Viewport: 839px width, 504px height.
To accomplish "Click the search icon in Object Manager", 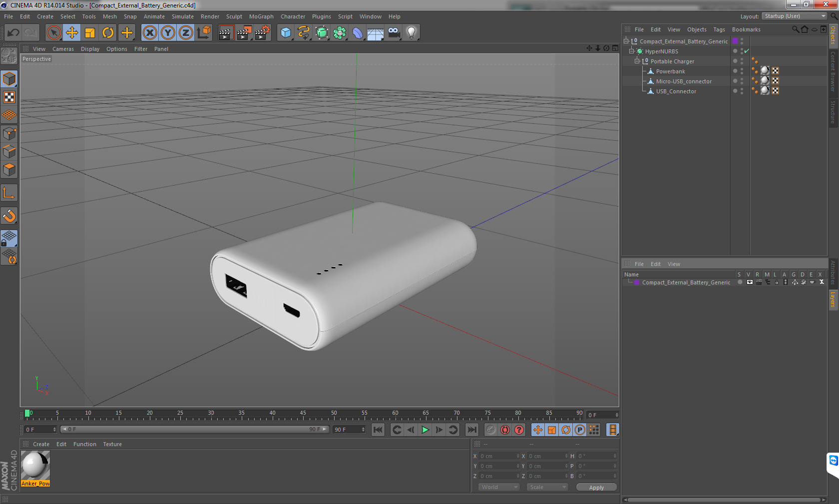I will (x=795, y=29).
